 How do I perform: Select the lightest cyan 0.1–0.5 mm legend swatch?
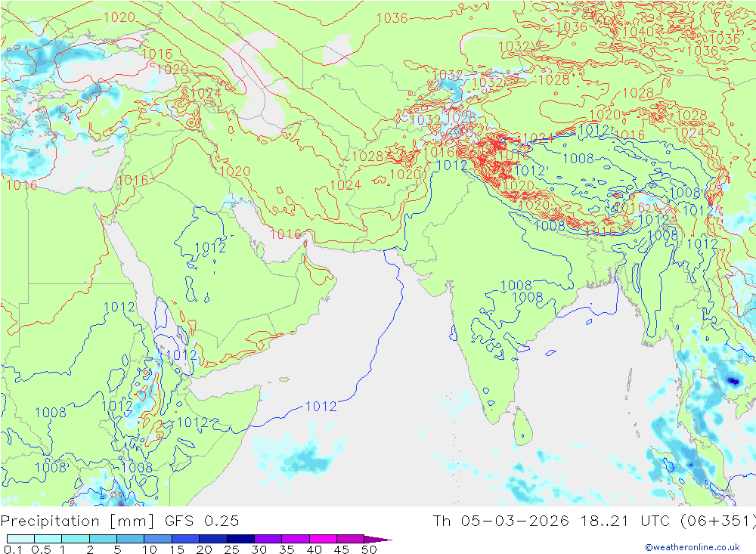pos(20,539)
